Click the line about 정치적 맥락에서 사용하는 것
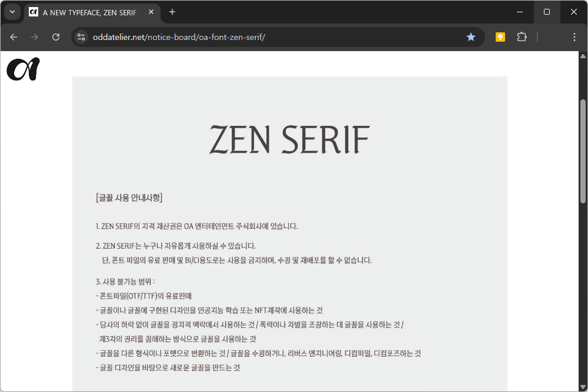Screen dimensions: 588x392 [x=249, y=324]
